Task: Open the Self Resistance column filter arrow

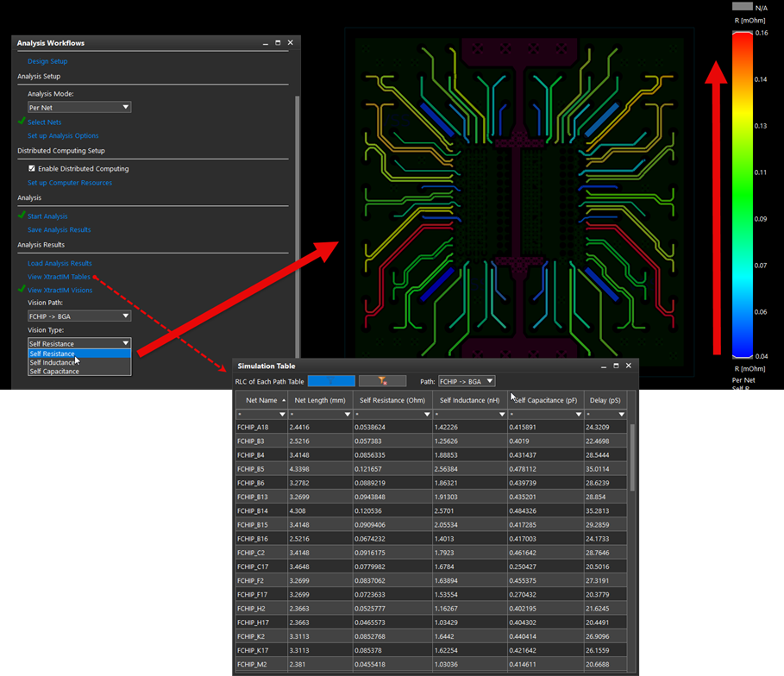Action: [x=429, y=415]
